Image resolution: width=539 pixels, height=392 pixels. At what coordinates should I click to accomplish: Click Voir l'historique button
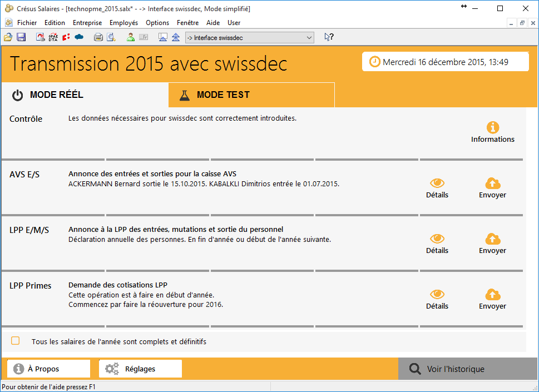[467, 369]
